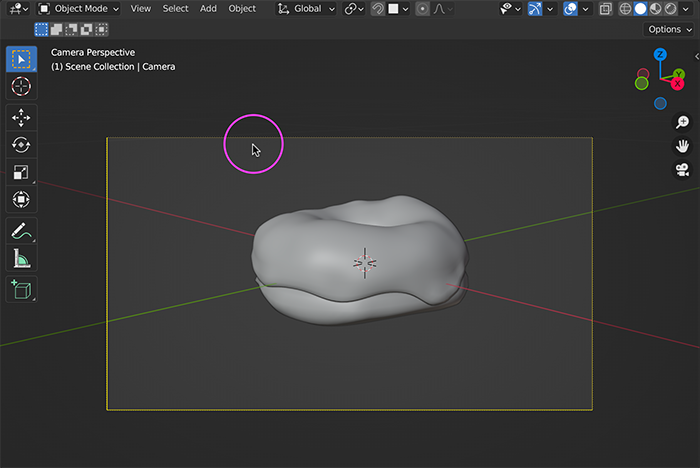Switch to wireframe viewport shading

coord(625,9)
